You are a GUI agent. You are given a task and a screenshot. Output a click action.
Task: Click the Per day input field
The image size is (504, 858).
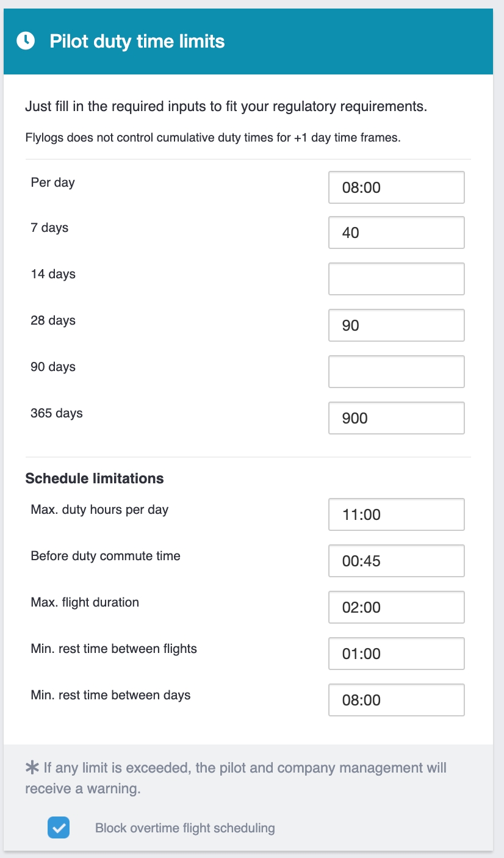396,187
